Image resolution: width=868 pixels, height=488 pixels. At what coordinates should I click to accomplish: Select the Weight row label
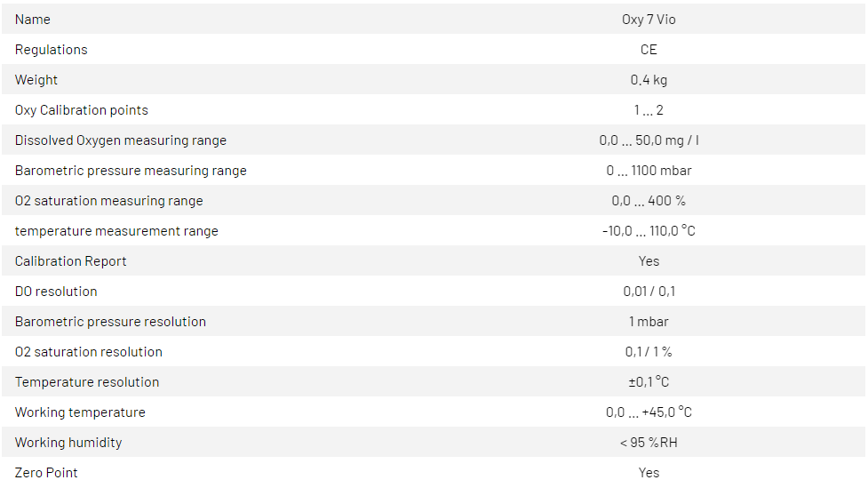click(36, 80)
